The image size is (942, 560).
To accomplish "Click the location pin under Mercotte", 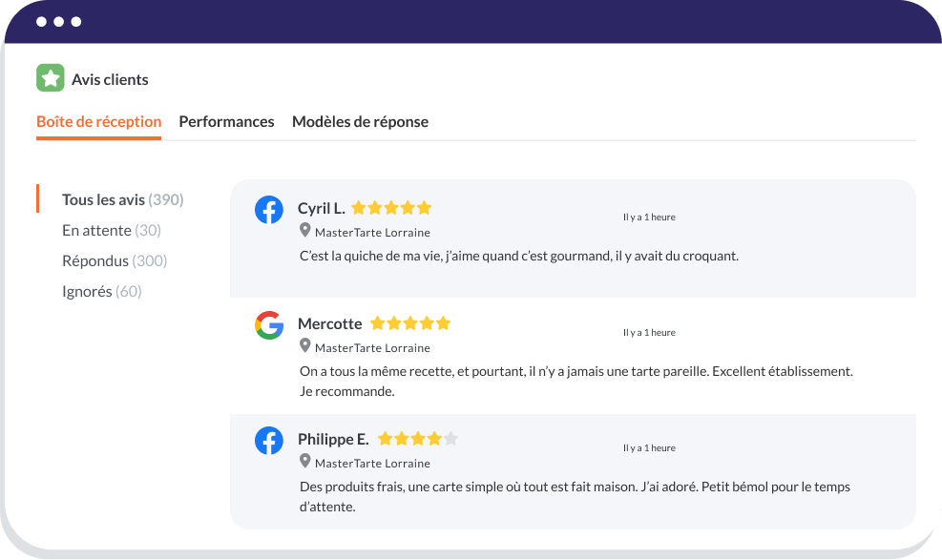I will [305, 346].
